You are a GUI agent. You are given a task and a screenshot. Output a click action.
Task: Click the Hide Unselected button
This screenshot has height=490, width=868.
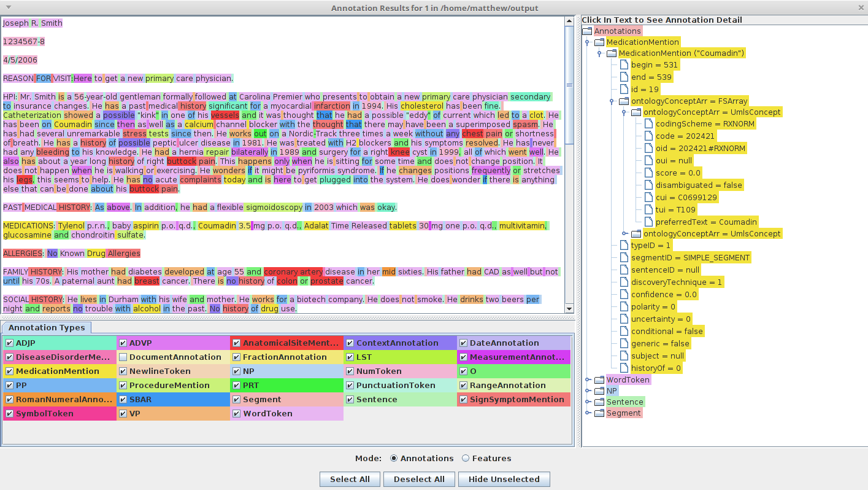tap(504, 479)
